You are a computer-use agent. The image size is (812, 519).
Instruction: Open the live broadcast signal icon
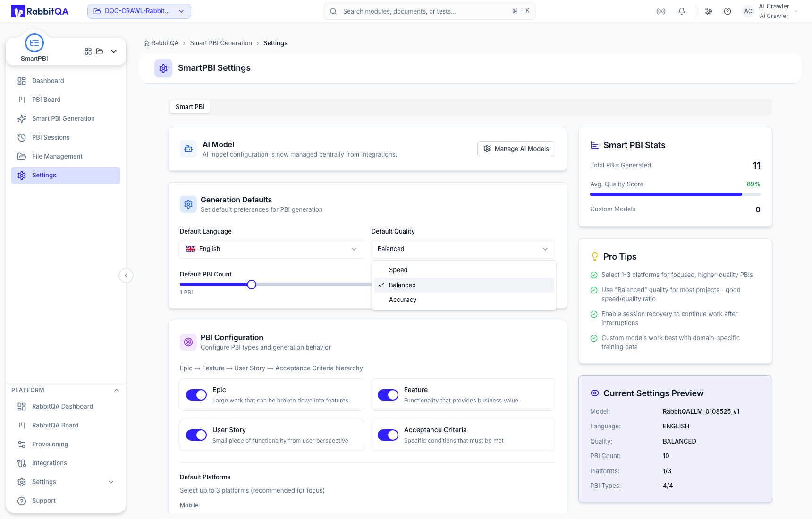click(661, 11)
